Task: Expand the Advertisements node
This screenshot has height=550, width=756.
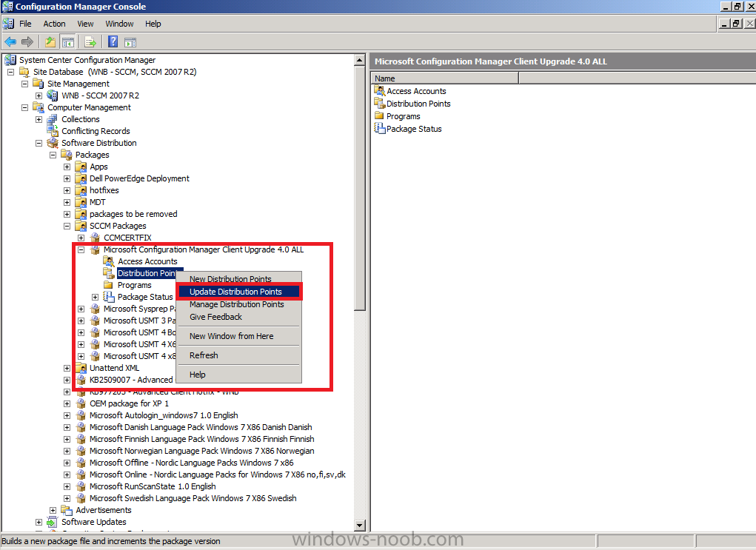Action: [x=53, y=510]
